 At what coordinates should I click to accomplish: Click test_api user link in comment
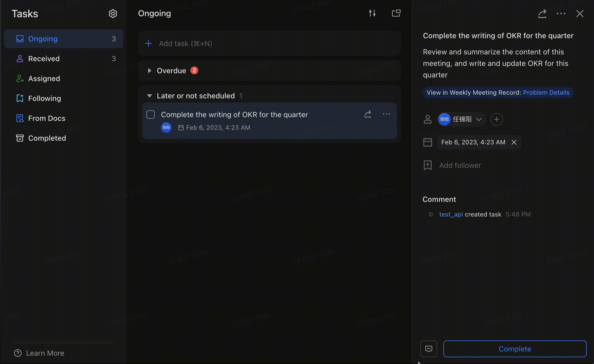451,214
